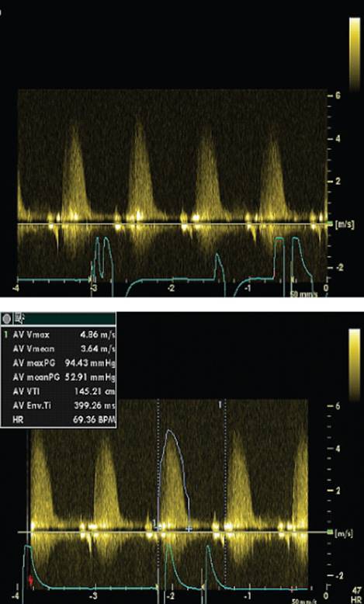Select the AV meanPG measurement
Screen dimensions: 364x604
click(58, 377)
